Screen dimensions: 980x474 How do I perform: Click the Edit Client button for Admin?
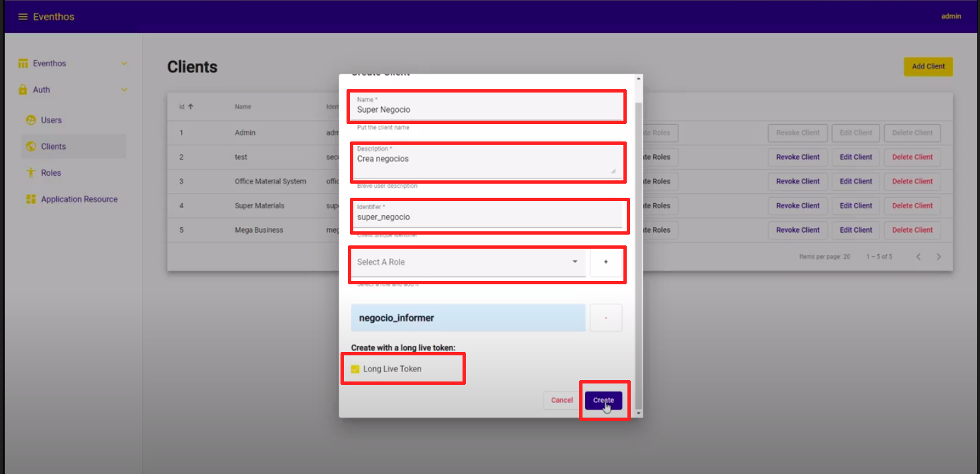(x=856, y=133)
